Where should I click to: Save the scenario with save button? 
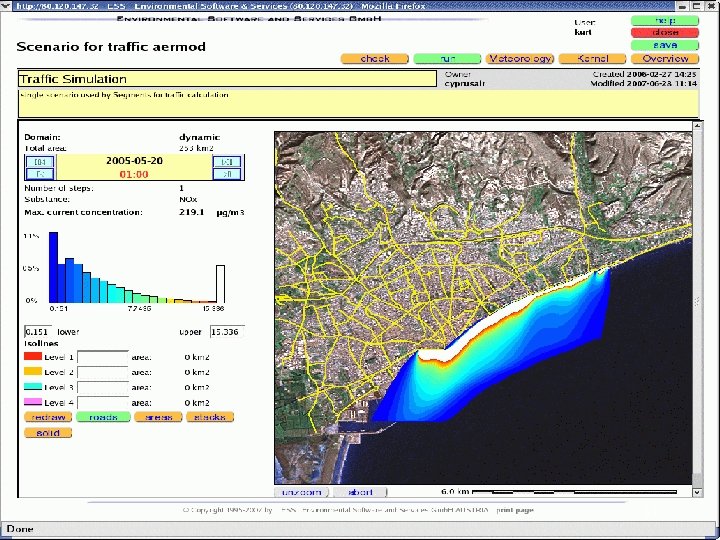pyautogui.click(x=665, y=45)
